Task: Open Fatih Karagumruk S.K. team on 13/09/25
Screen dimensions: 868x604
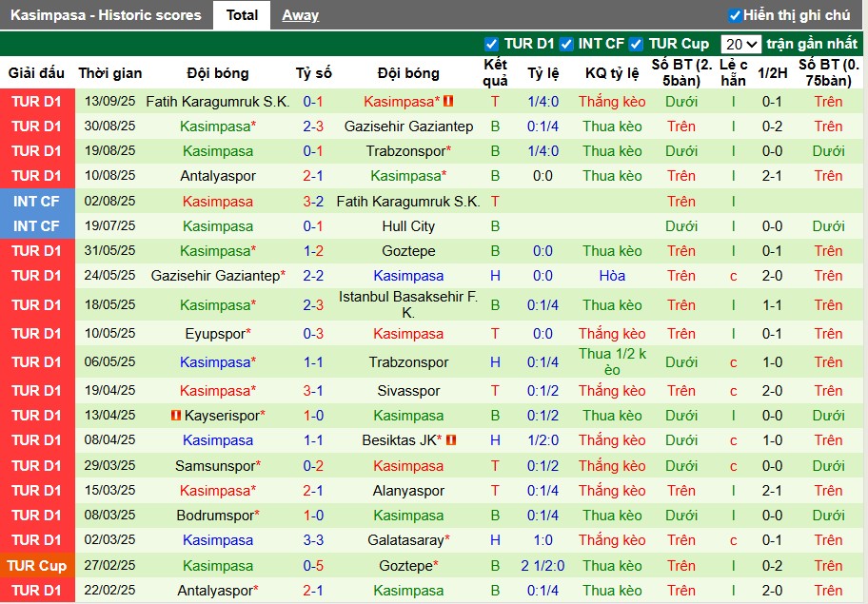Action: coord(217,101)
